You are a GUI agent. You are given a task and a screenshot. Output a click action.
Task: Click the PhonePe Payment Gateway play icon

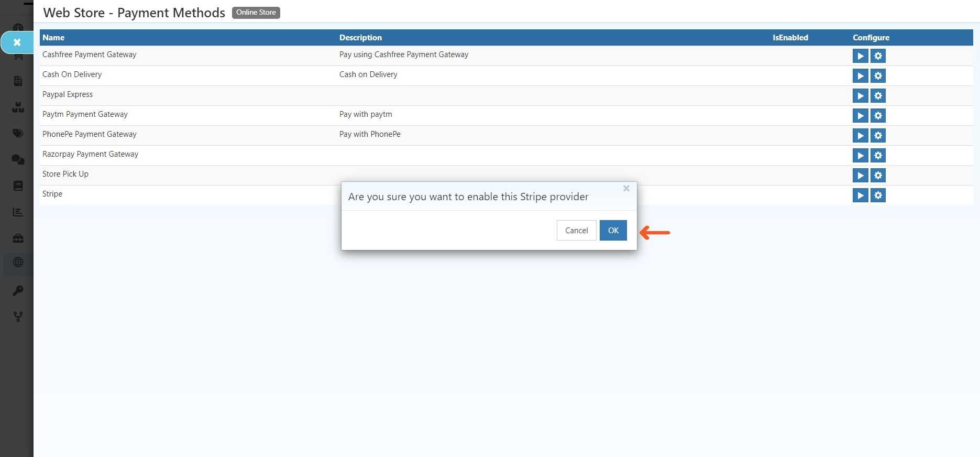point(860,135)
